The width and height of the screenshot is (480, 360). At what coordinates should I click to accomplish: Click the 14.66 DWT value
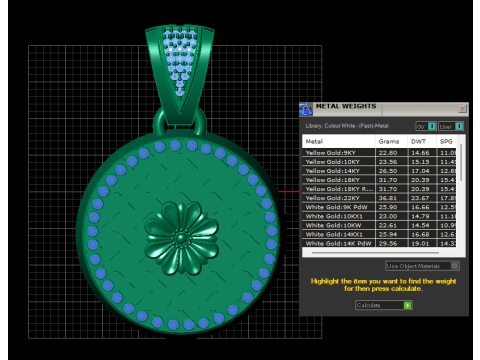(420, 153)
